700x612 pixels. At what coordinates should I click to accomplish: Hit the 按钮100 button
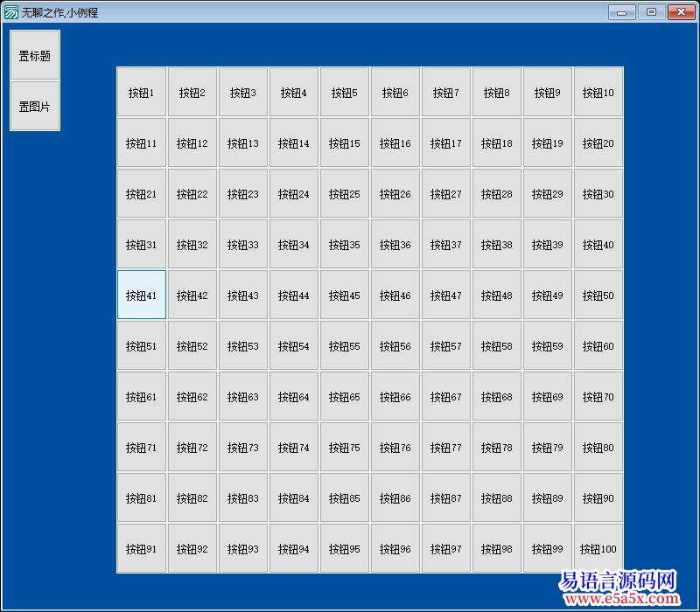[x=598, y=549]
